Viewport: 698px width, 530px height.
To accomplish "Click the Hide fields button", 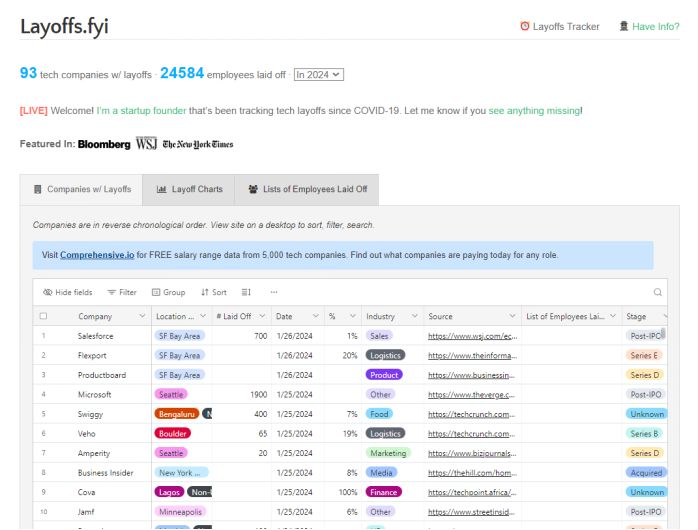I will (x=68, y=292).
